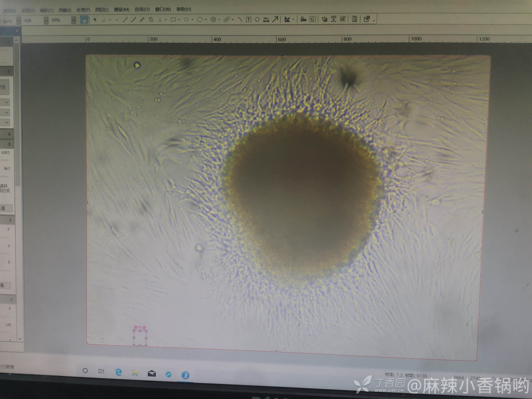Open the 捕获(C) capture menu

pyautogui.click(x=47, y=10)
